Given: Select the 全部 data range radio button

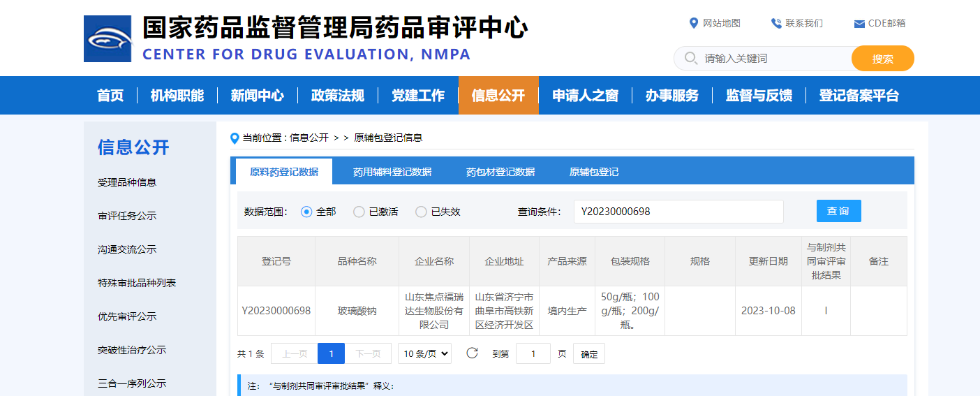Looking at the screenshot, I should 306,212.
